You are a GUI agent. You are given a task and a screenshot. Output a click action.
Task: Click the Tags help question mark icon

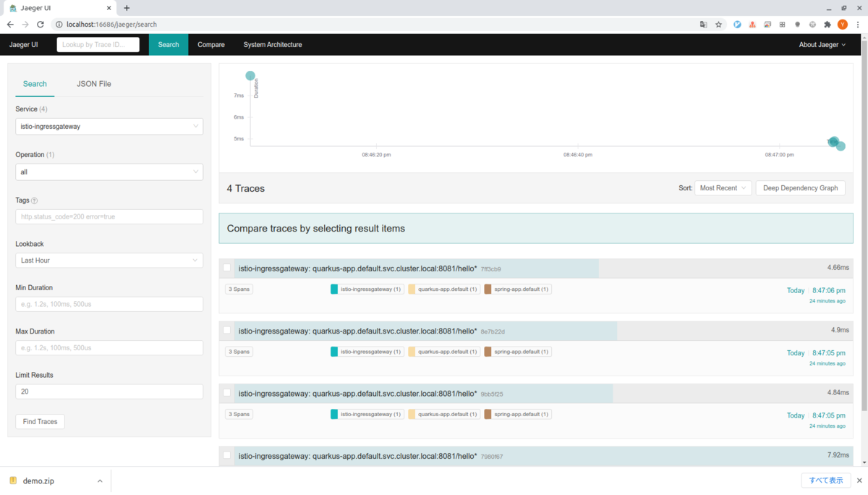35,200
